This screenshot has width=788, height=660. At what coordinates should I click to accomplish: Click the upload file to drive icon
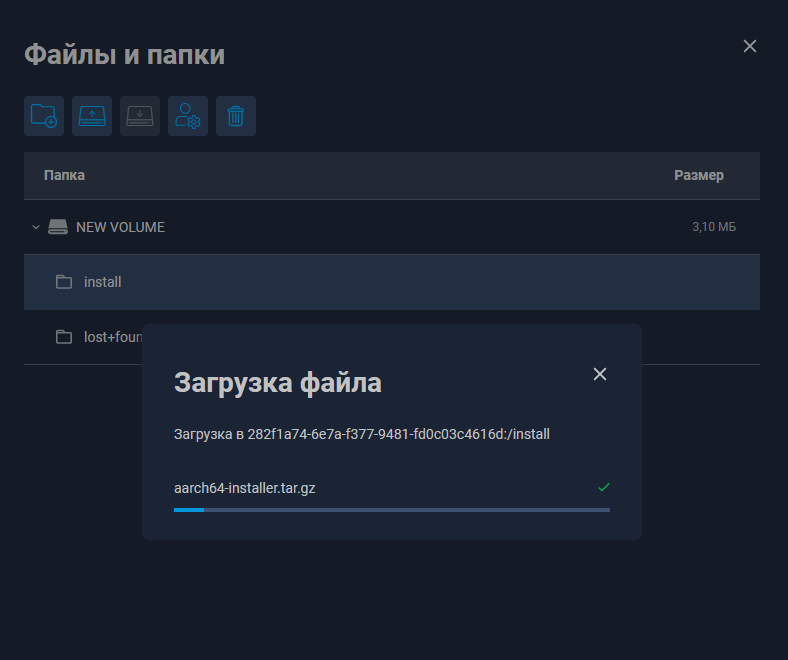click(x=92, y=116)
